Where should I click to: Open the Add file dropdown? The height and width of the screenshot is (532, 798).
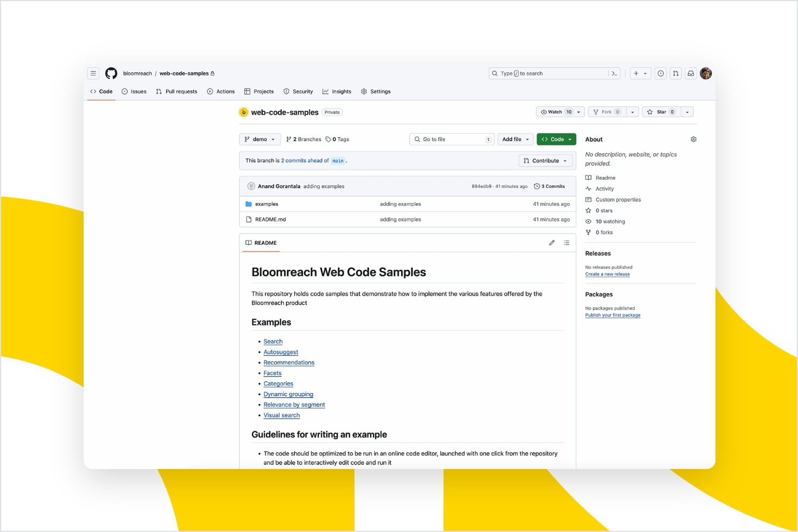(515, 139)
